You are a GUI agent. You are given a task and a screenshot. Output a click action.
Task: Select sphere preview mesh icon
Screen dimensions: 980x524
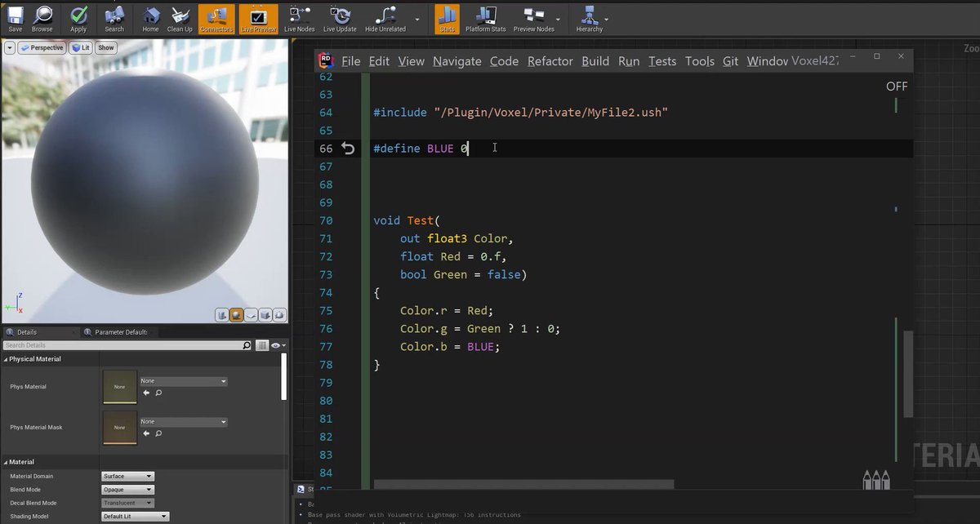(236, 315)
